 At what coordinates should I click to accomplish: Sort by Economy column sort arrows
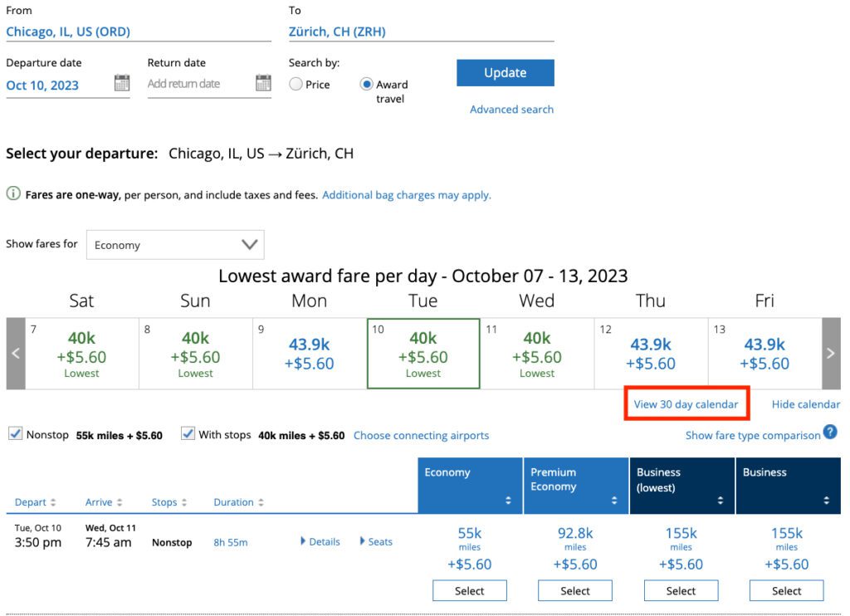(508, 501)
